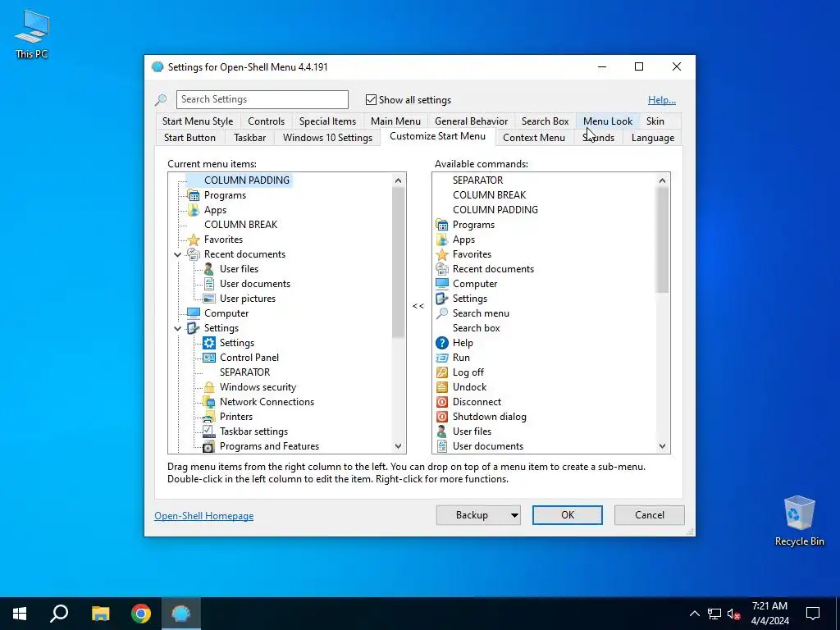Viewport: 840px width, 630px height.
Task: Click the Apps icon in Current menu items
Action: coord(194,210)
